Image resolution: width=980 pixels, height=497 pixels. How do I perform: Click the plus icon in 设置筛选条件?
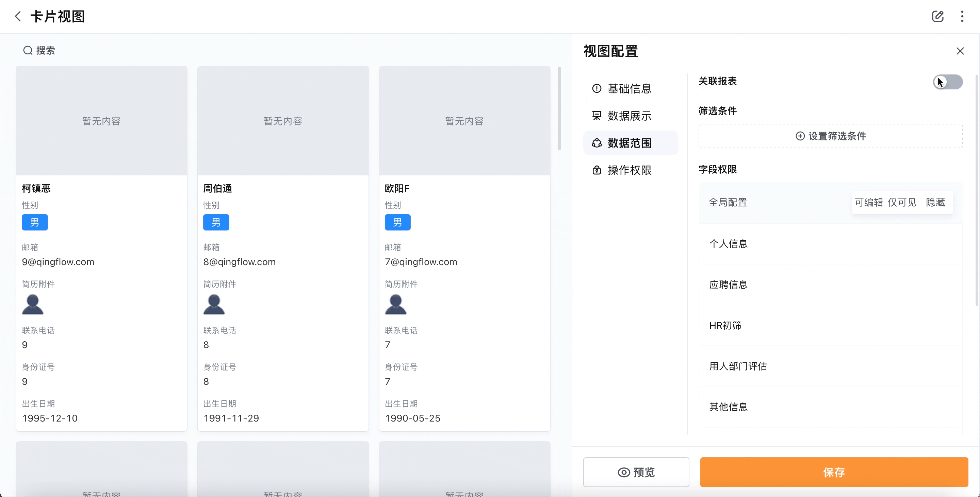(x=800, y=136)
